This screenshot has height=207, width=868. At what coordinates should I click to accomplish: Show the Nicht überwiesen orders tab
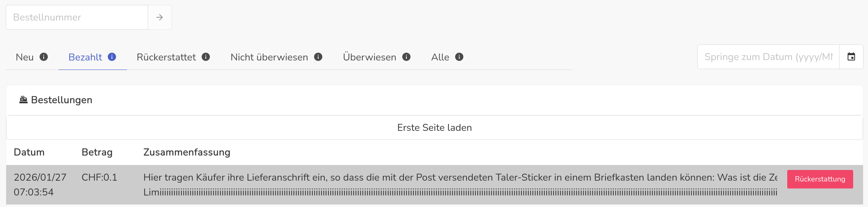tap(269, 57)
